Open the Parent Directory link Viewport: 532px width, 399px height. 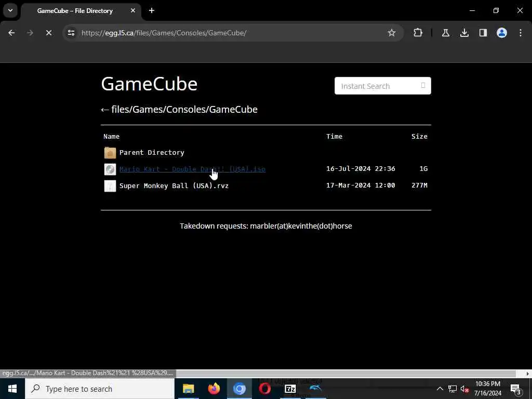click(x=152, y=153)
